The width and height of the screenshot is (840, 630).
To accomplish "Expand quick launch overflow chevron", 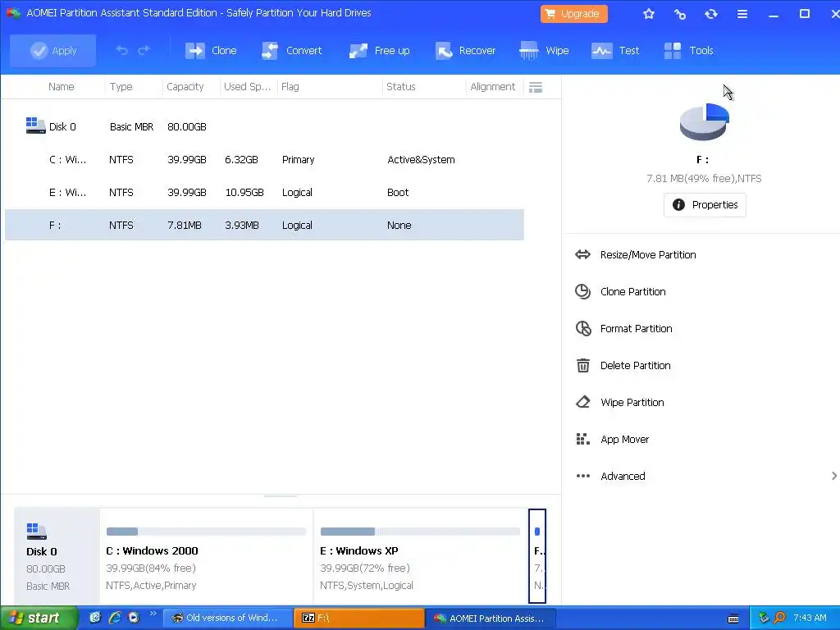I will tap(153, 614).
